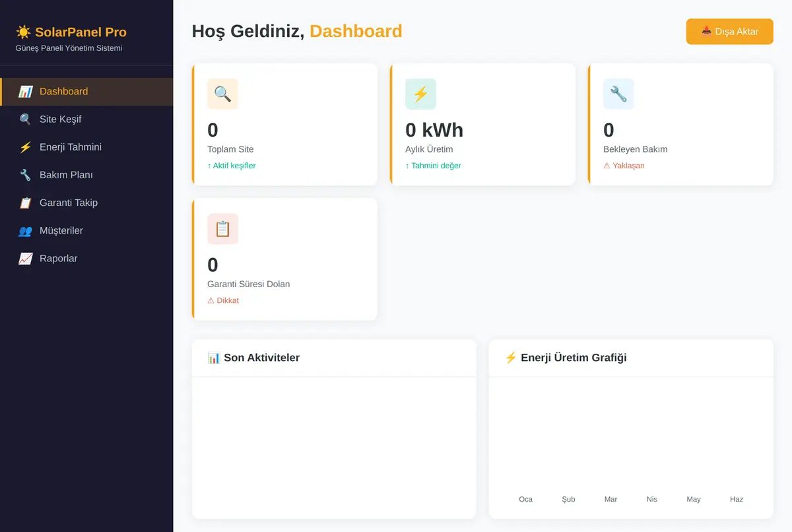This screenshot has width=792, height=532.
Task: Open Enerji Tahmini section
Action: pyautogui.click(x=86, y=147)
